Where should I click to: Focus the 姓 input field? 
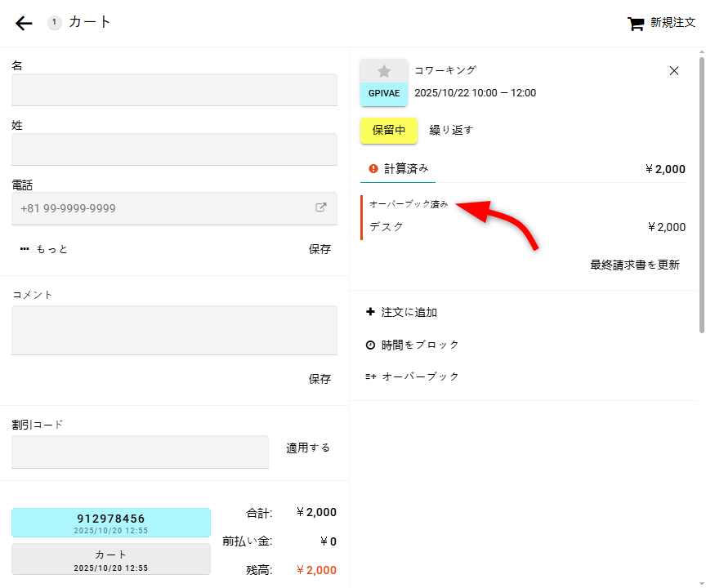point(174,149)
